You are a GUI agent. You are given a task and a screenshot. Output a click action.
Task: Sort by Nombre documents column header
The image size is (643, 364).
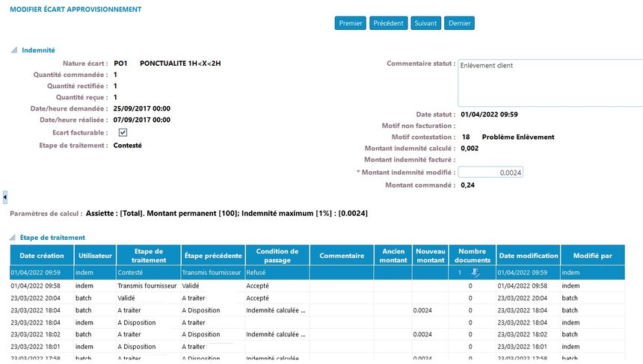point(472,256)
